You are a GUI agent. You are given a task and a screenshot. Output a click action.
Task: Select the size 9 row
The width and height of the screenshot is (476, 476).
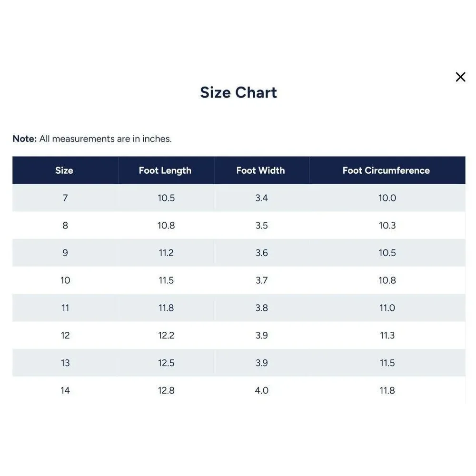(x=238, y=253)
